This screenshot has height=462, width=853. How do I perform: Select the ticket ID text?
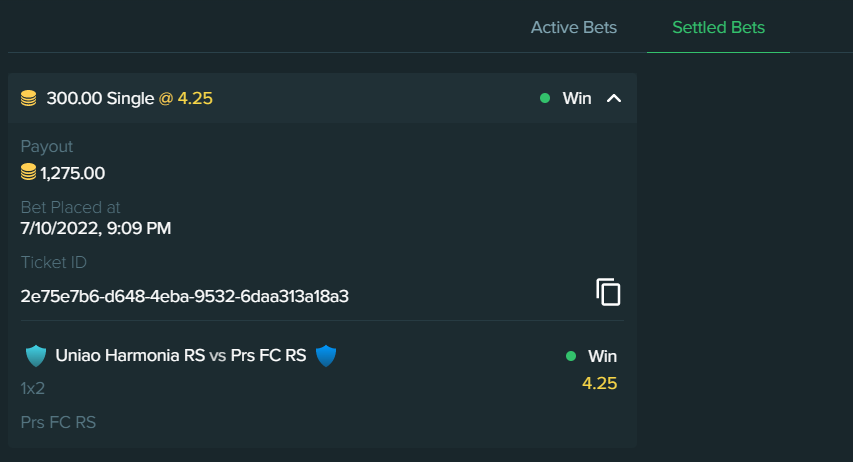(x=184, y=296)
